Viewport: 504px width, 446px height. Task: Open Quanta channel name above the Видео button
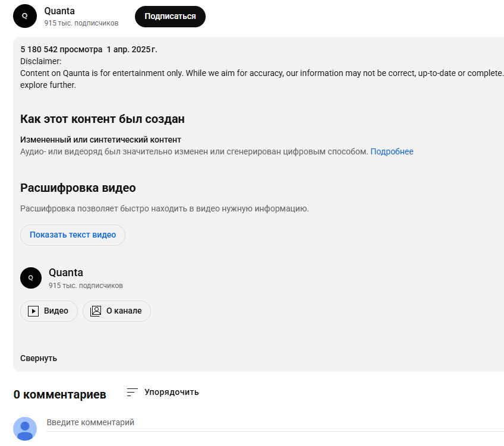(66, 273)
